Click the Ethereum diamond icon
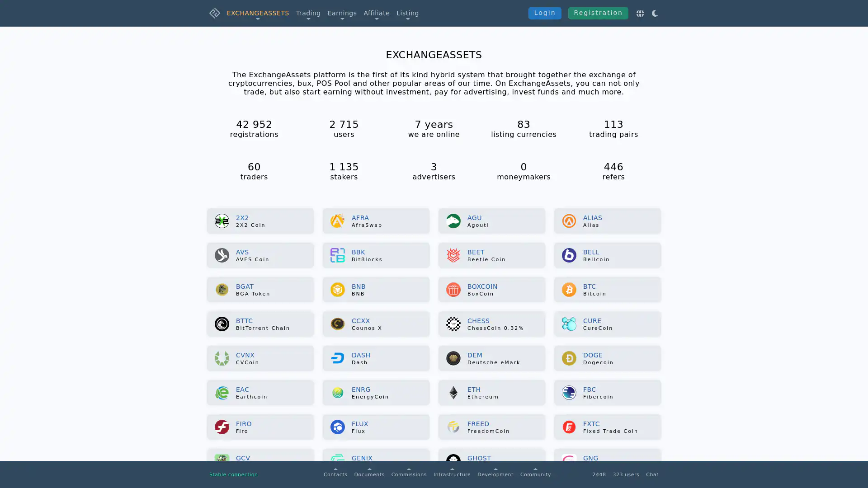The height and width of the screenshot is (488, 868). point(453,393)
